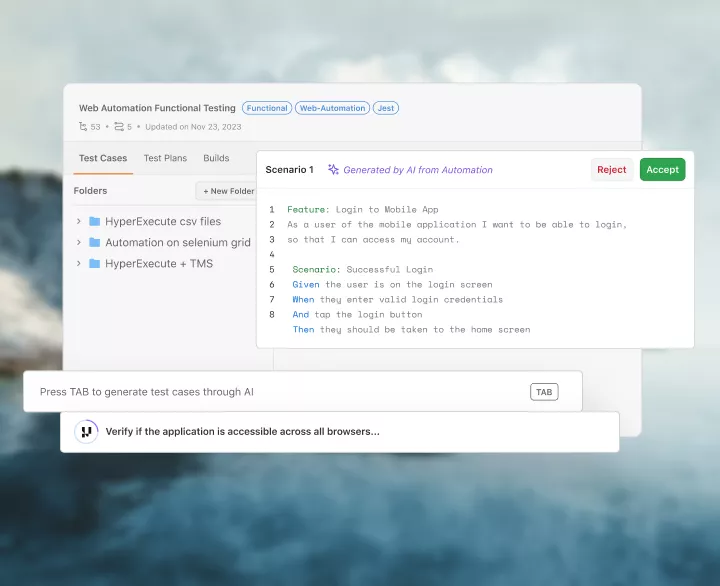Select the Automation on selenium grid folder icon
720x586 pixels.
(95, 242)
